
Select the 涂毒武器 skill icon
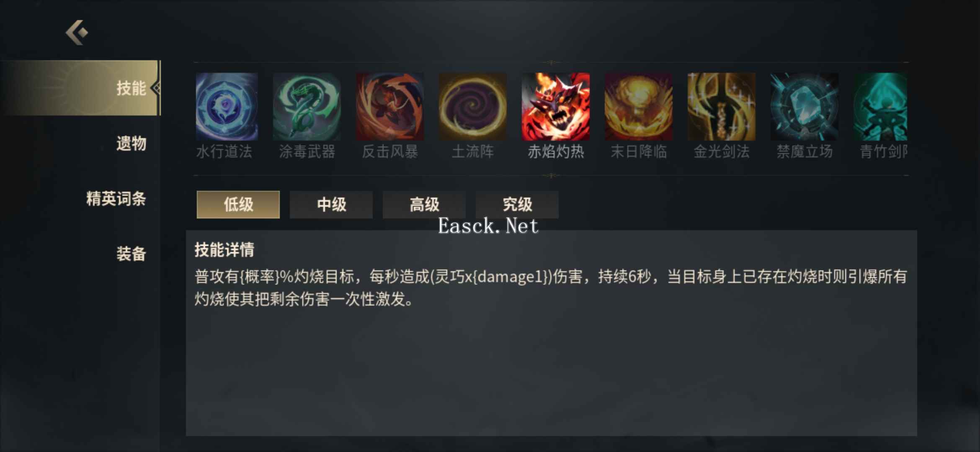pyautogui.click(x=307, y=106)
